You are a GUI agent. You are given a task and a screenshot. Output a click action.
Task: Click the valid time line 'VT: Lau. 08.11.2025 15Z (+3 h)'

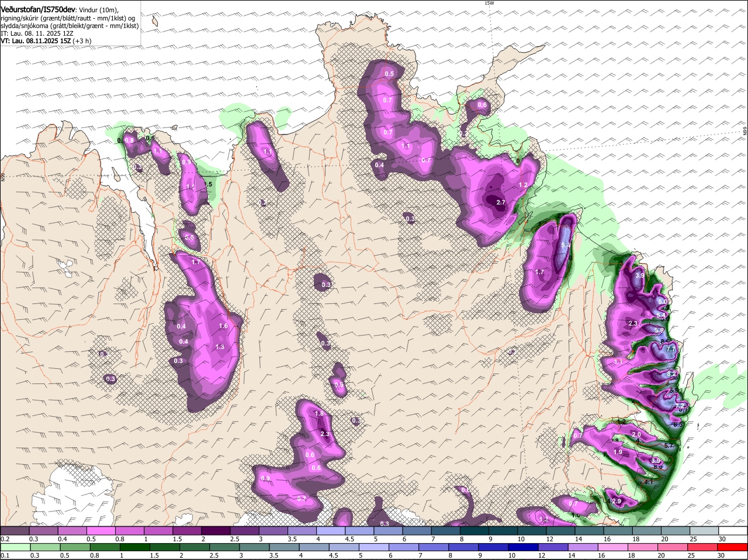tap(46, 41)
